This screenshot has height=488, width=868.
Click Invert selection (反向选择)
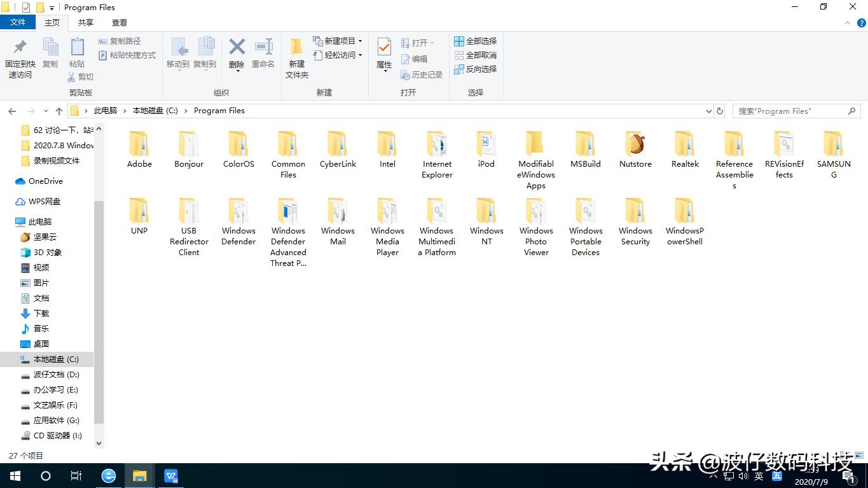(476, 69)
